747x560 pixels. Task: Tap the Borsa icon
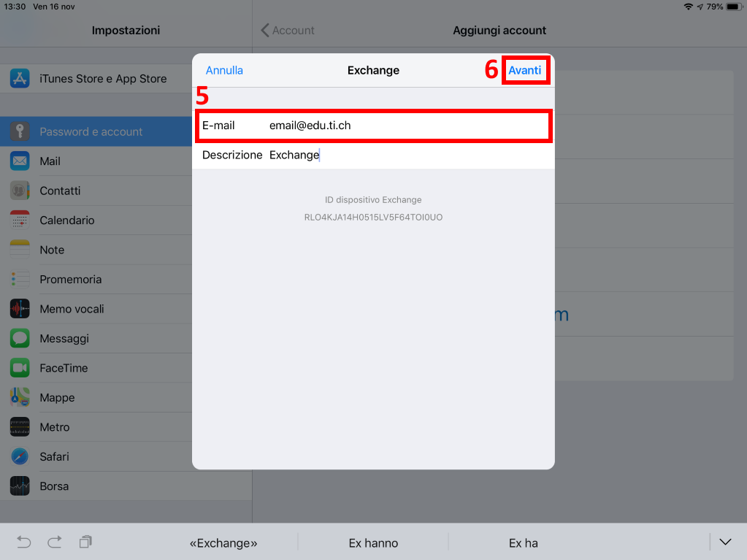pyautogui.click(x=20, y=486)
